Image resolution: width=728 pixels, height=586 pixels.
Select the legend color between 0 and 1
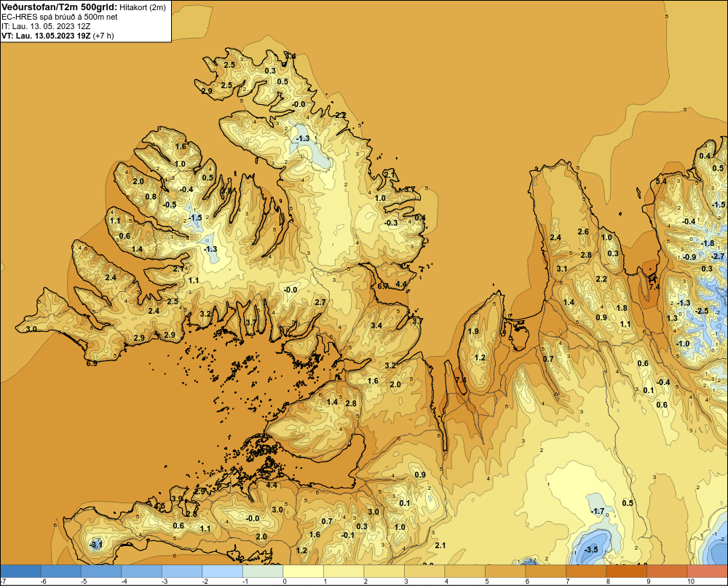click(303, 571)
